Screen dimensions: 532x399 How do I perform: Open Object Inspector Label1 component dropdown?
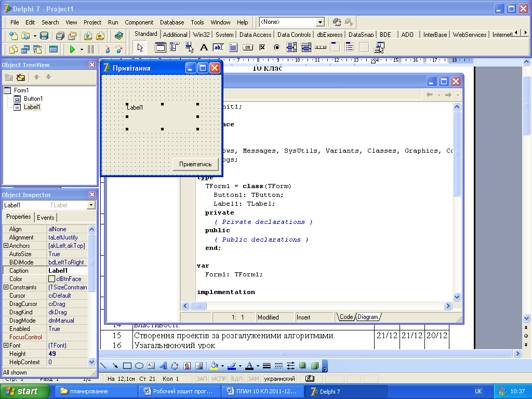pyautogui.click(x=91, y=205)
